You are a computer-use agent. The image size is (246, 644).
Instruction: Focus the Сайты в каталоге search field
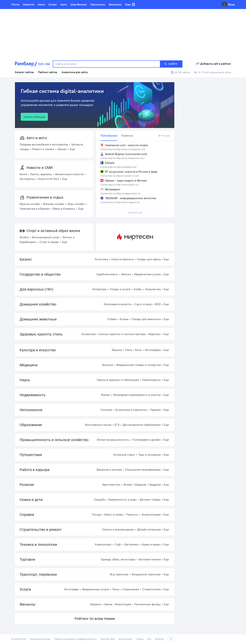(106, 64)
